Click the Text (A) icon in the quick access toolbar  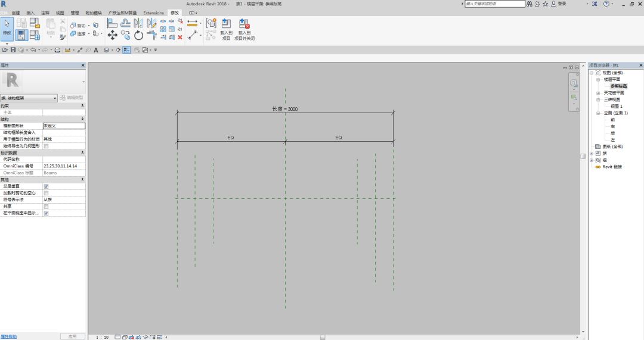click(95, 50)
